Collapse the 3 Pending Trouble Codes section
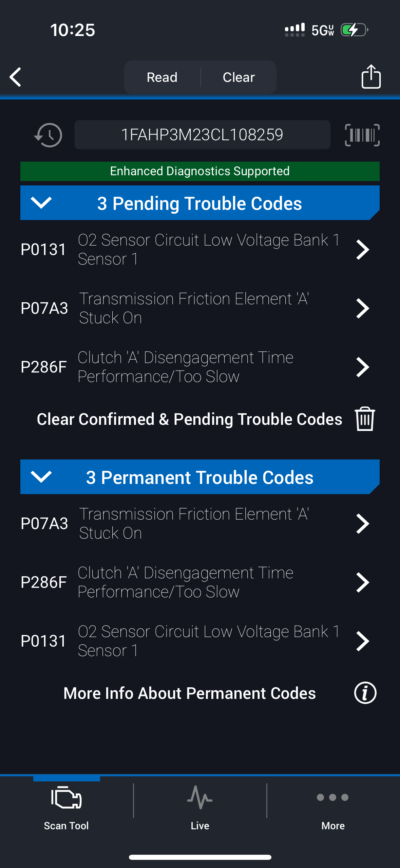Image resolution: width=400 pixels, height=868 pixels. [x=41, y=203]
